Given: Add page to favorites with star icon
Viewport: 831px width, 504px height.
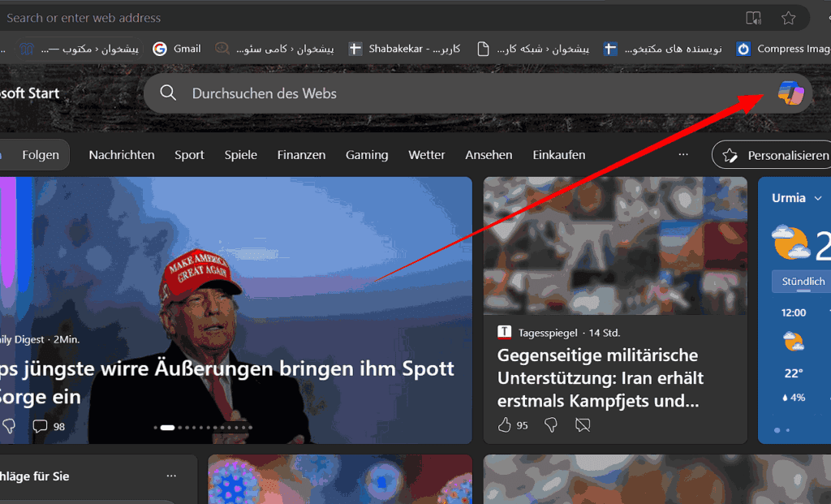Looking at the screenshot, I should (788, 18).
